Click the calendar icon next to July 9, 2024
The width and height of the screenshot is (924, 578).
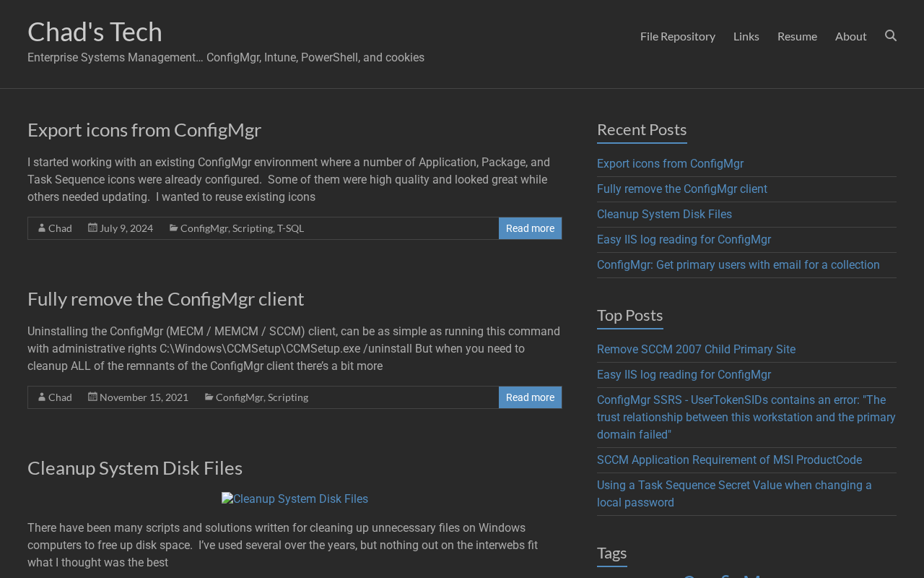(x=92, y=228)
